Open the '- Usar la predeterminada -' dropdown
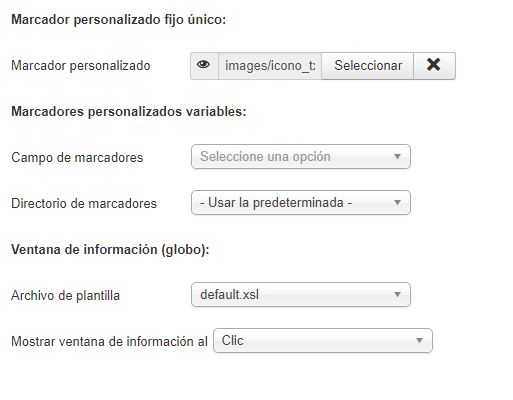 click(x=301, y=203)
